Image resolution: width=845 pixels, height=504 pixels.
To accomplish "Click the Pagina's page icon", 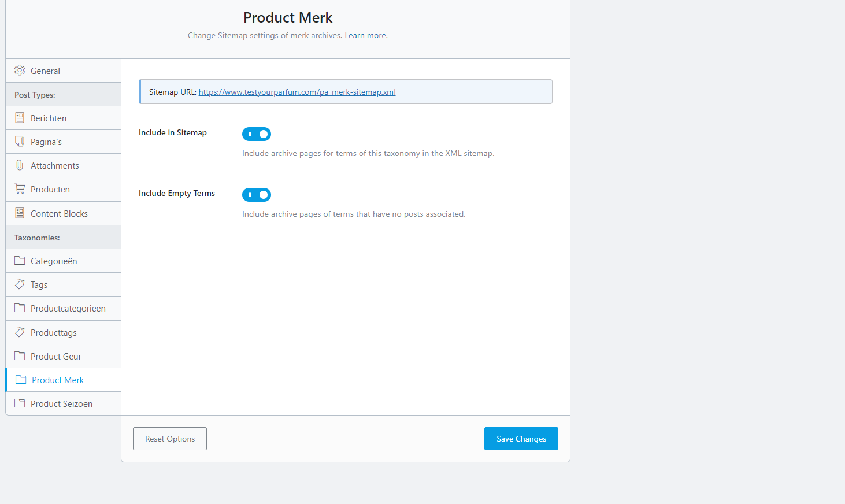I will point(20,142).
